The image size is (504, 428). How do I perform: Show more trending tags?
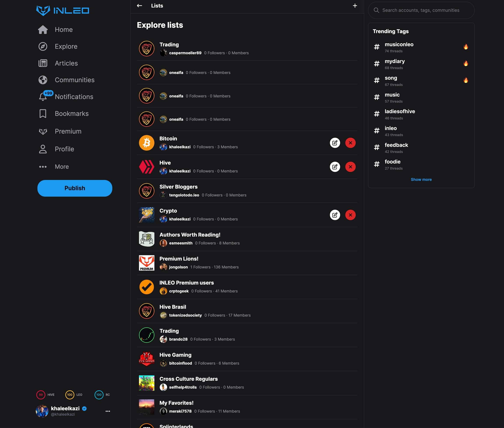[421, 180]
